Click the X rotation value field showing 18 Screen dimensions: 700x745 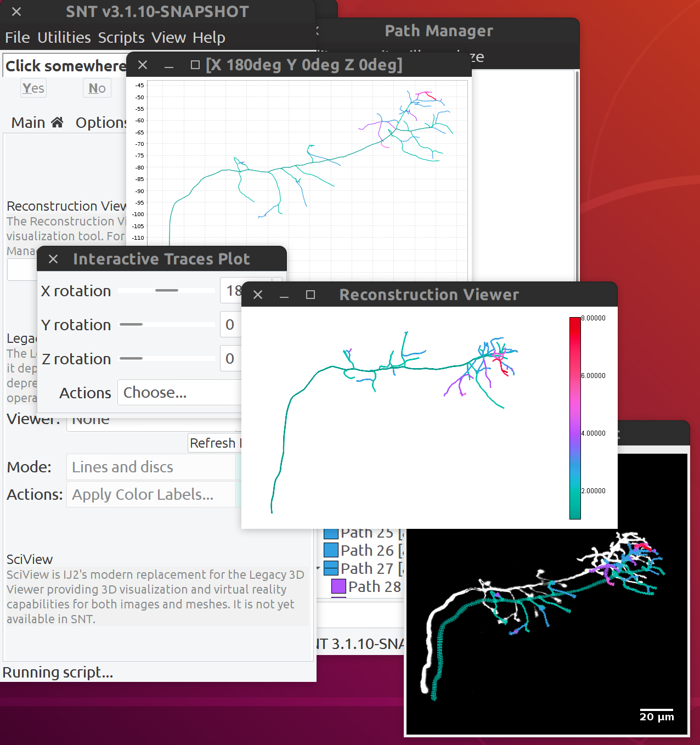pyautogui.click(x=231, y=290)
